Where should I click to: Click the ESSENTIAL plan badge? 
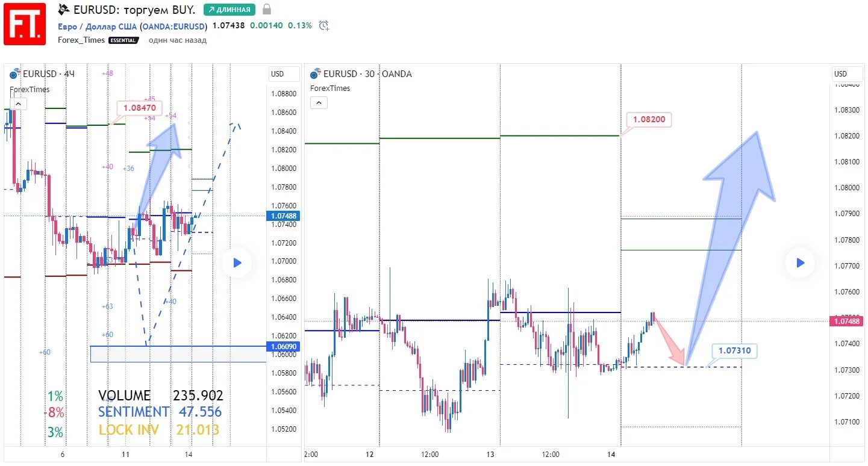123,40
